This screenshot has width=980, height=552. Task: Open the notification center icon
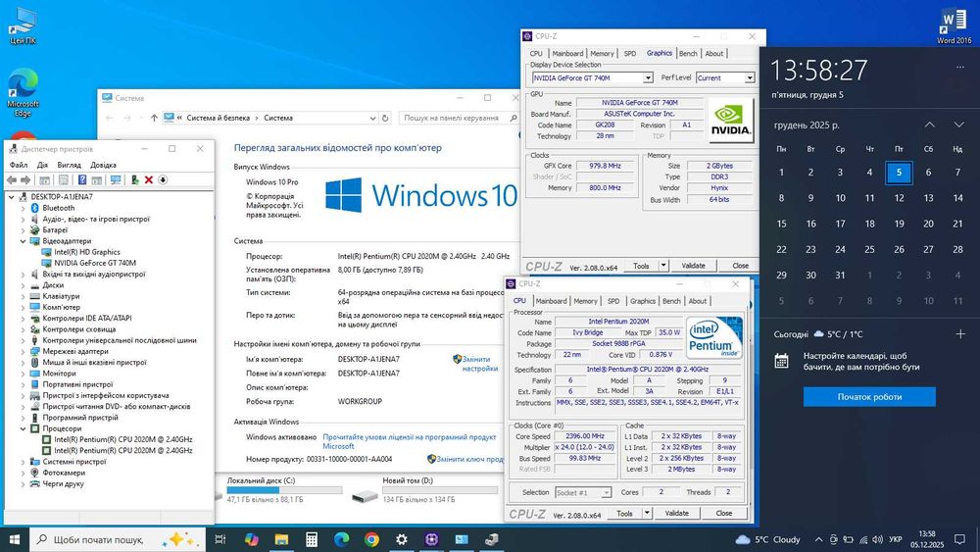pyautogui.click(x=960, y=539)
